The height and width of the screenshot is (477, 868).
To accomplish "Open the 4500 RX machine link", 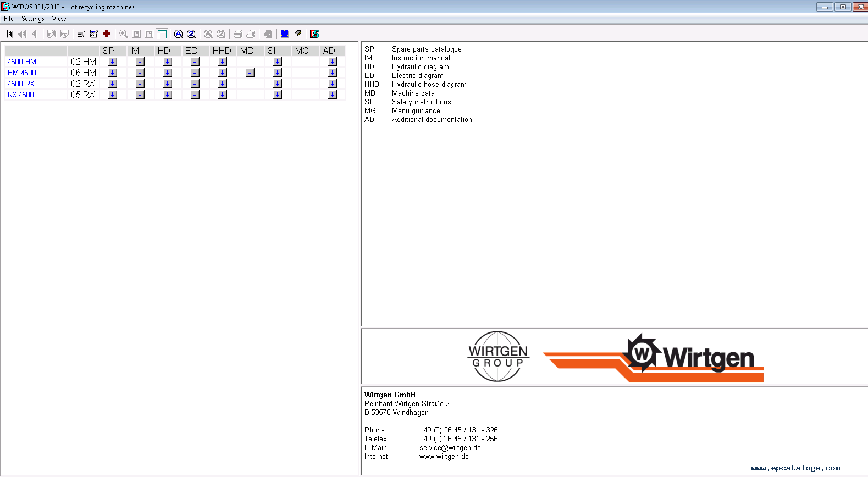I will pyautogui.click(x=21, y=84).
